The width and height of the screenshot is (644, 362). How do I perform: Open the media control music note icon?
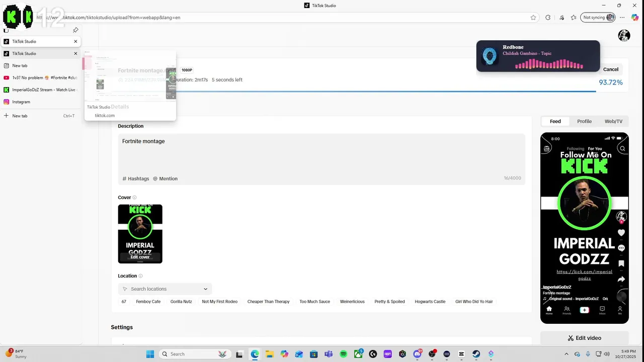coord(562,18)
